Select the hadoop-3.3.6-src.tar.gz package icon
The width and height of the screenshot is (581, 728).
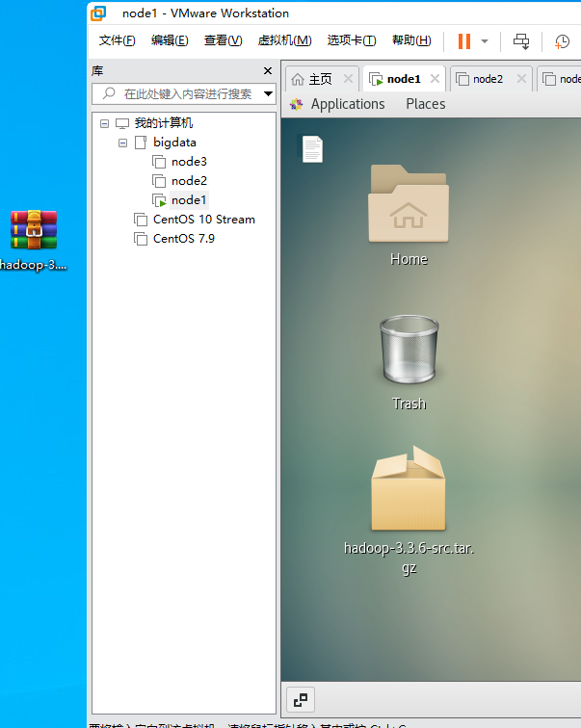coord(409,488)
